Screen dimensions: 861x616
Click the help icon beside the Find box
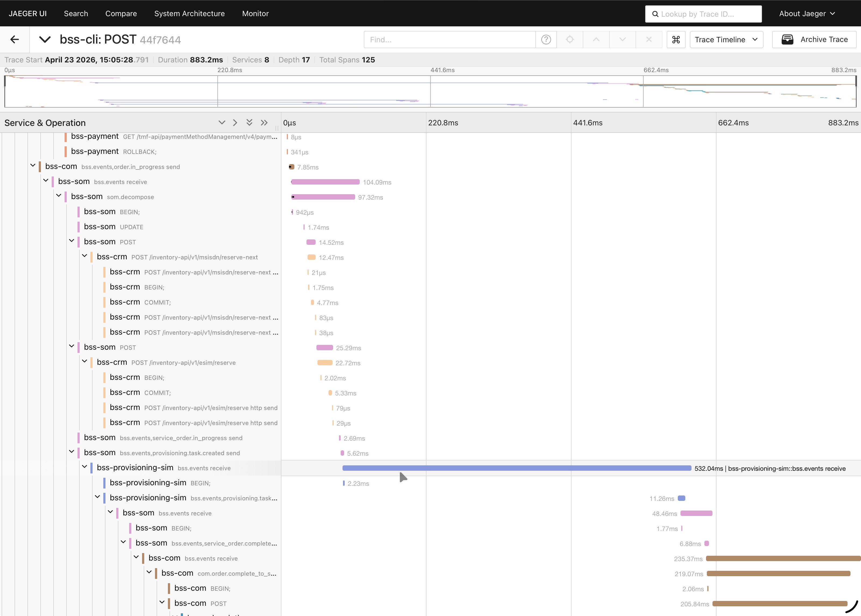tap(545, 40)
